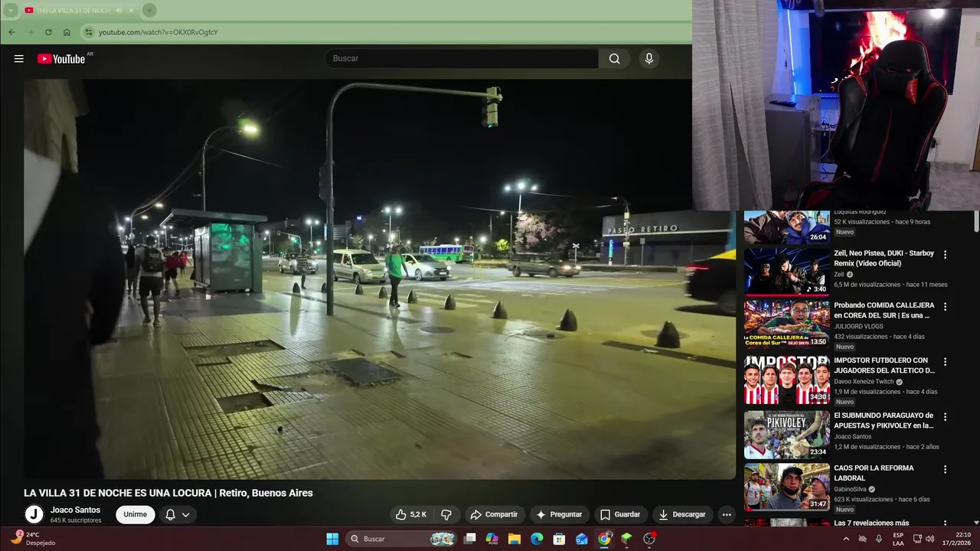Open the ESP LAA language switcher
This screenshot has height=551, width=980.
pyautogui.click(x=898, y=539)
